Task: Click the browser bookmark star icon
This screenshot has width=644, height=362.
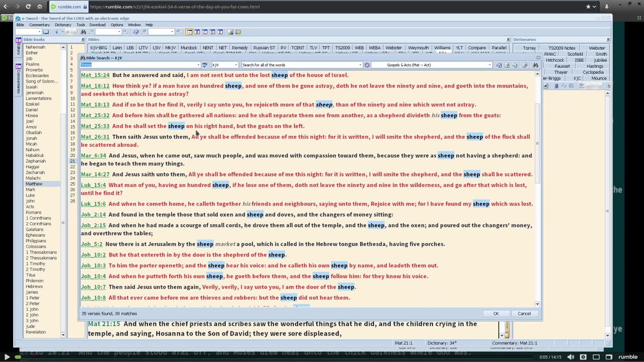Action: 588,7
